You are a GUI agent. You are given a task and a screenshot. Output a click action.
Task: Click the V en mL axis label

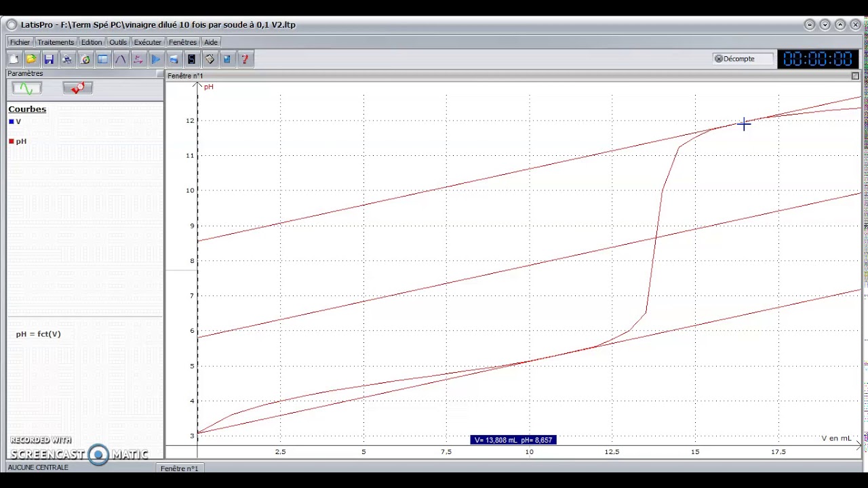836,439
